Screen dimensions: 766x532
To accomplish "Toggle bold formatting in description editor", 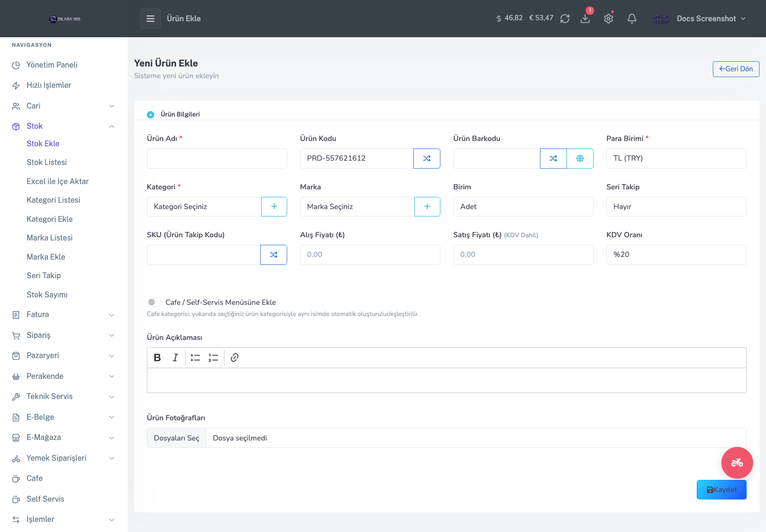I will coord(157,358).
